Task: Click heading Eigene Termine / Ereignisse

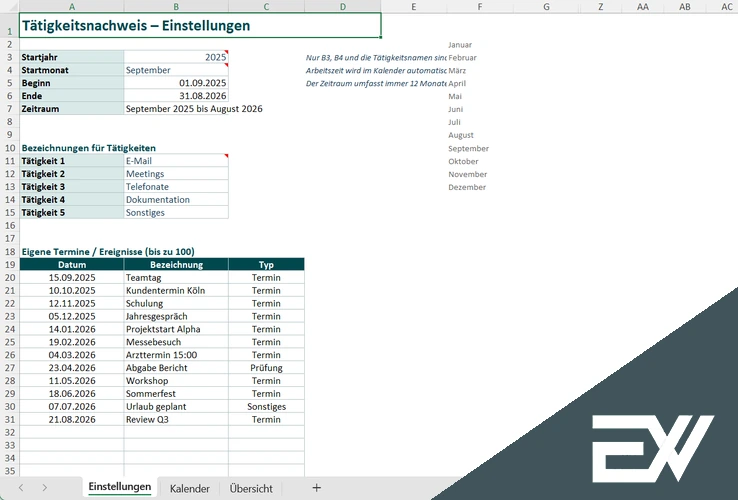Action: point(108,251)
